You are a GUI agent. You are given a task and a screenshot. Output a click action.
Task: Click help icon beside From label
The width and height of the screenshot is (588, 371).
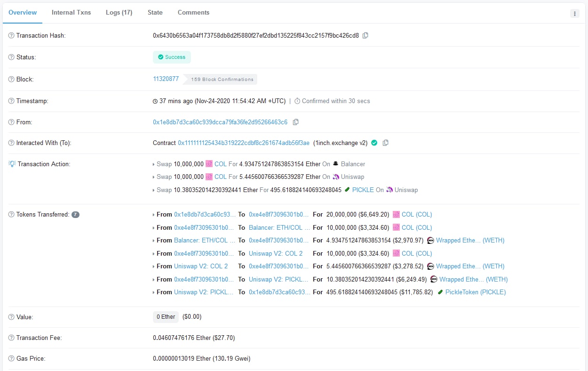[11, 122]
